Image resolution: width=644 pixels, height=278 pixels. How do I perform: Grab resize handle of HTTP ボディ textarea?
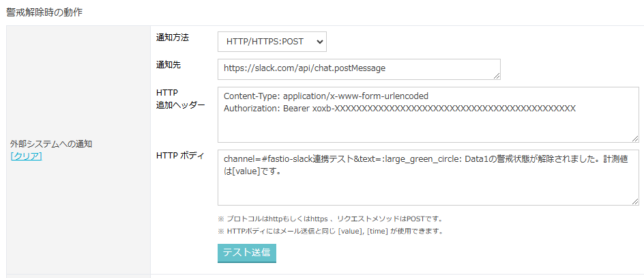tap(635, 202)
